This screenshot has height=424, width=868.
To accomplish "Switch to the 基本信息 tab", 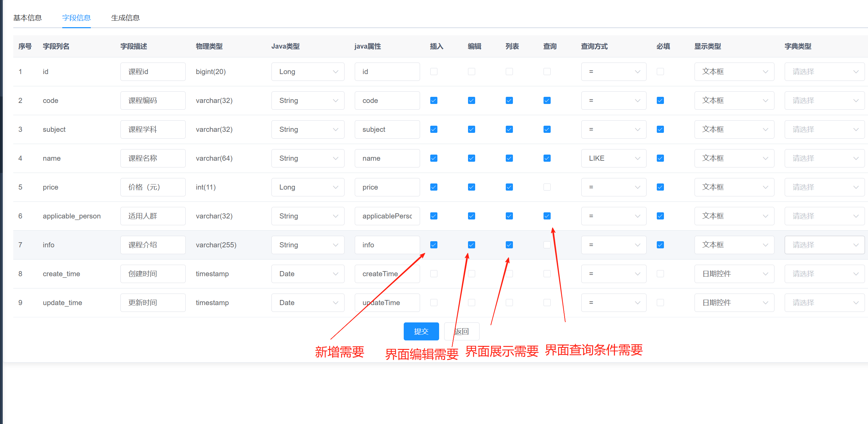I will [x=28, y=18].
